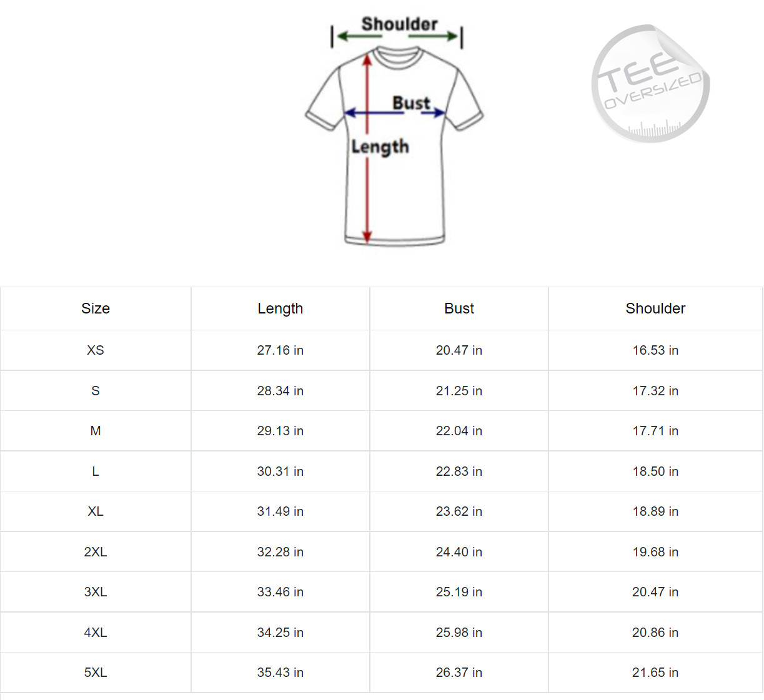The width and height of the screenshot is (764, 700).
Task: Click the Bust label on the shirt
Action: click(x=411, y=102)
